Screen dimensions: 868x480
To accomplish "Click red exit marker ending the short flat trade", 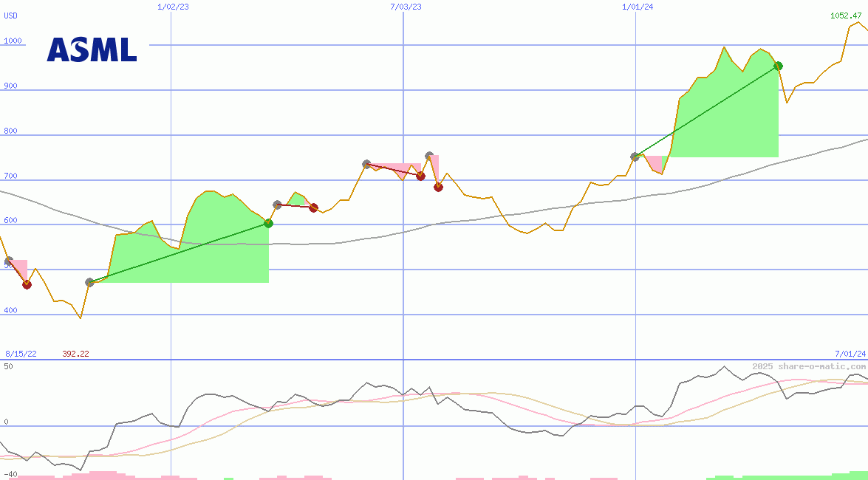I will pos(313,208).
